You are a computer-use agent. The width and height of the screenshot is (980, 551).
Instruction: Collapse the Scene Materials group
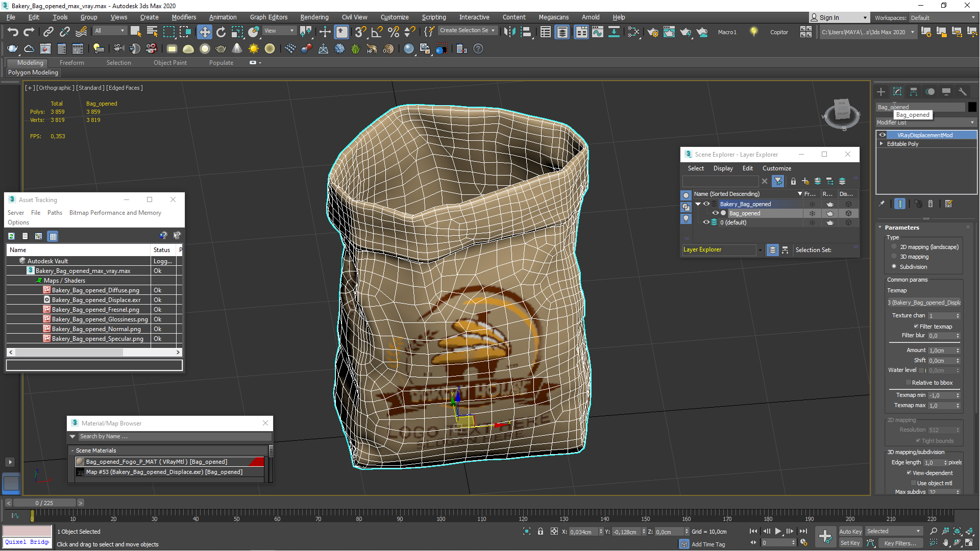[72, 450]
